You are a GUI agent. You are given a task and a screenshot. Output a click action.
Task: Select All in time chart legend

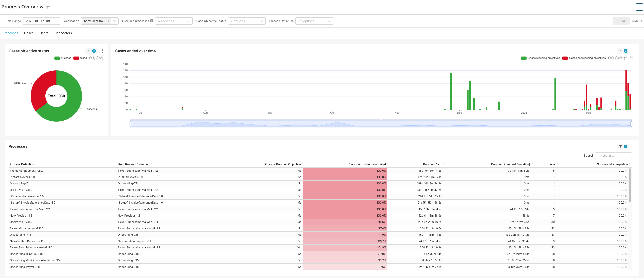click(x=611, y=58)
